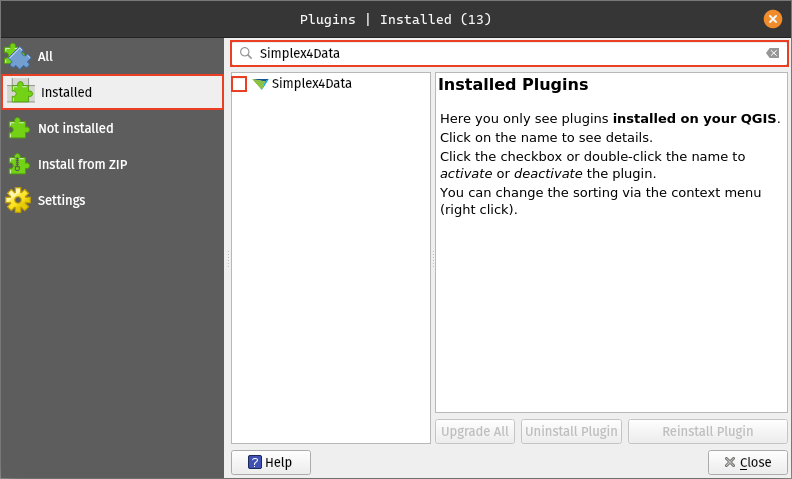Enable the Simplex4Data plugin checkbox
The height and width of the screenshot is (479, 792).
pos(239,84)
